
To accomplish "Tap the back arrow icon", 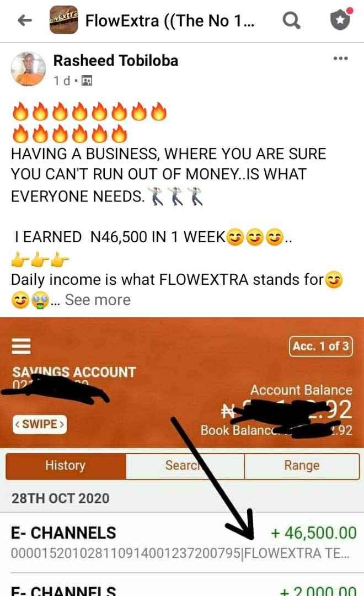I will 25,20.
